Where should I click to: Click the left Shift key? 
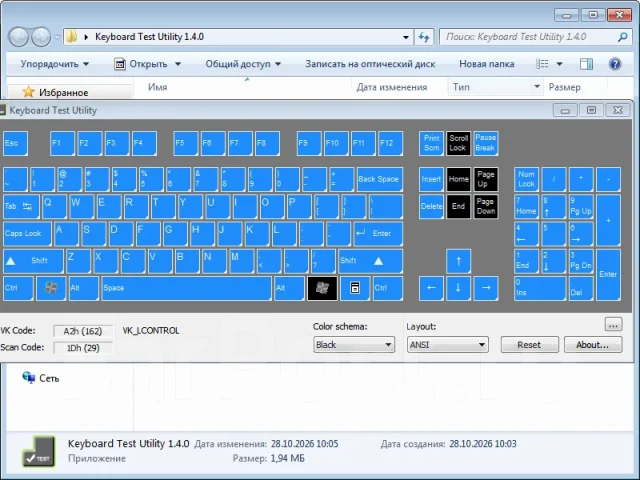33,261
